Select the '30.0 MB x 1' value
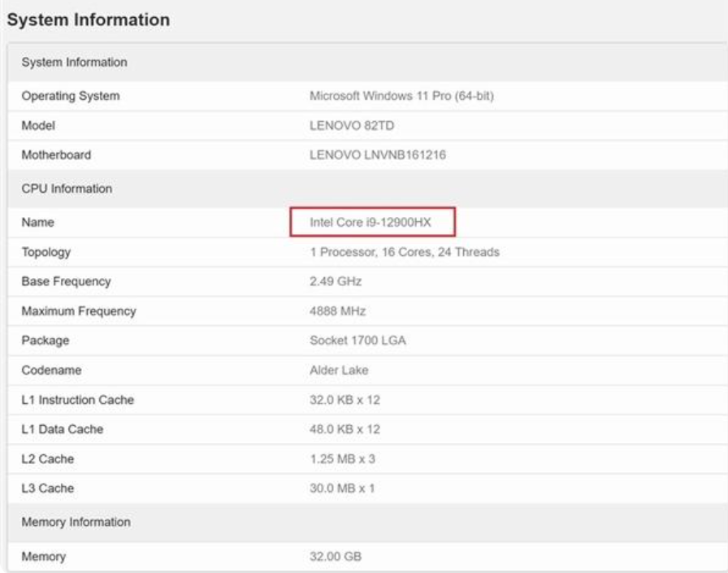The image size is (728, 573). (x=342, y=488)
